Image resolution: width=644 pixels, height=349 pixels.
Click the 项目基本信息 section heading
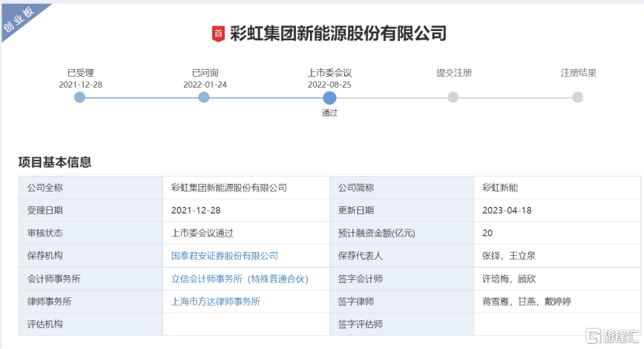coord(54,162)
